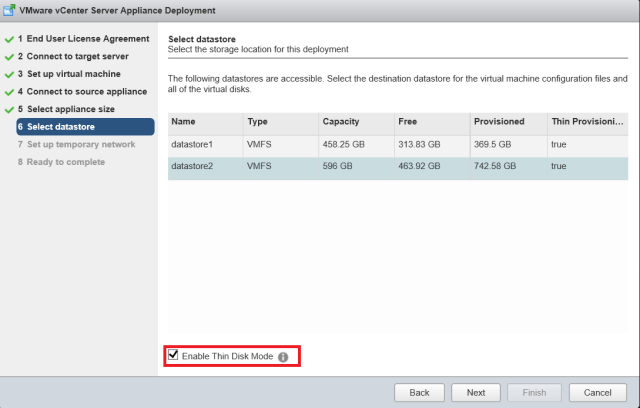Image resolution: width=640 pixels, height=408 pixels.
Task: Click the green checkmark for Set up virtual machine
Action: 9,75
